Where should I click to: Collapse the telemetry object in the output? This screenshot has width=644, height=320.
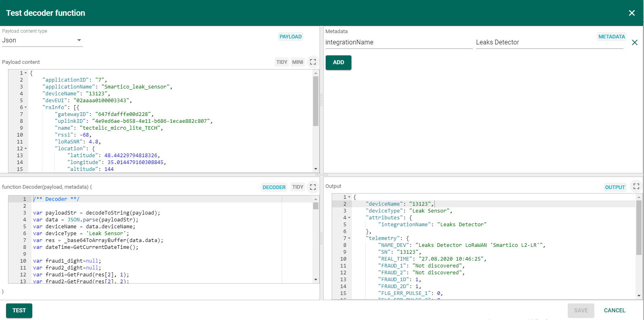(x=349, y=238)
